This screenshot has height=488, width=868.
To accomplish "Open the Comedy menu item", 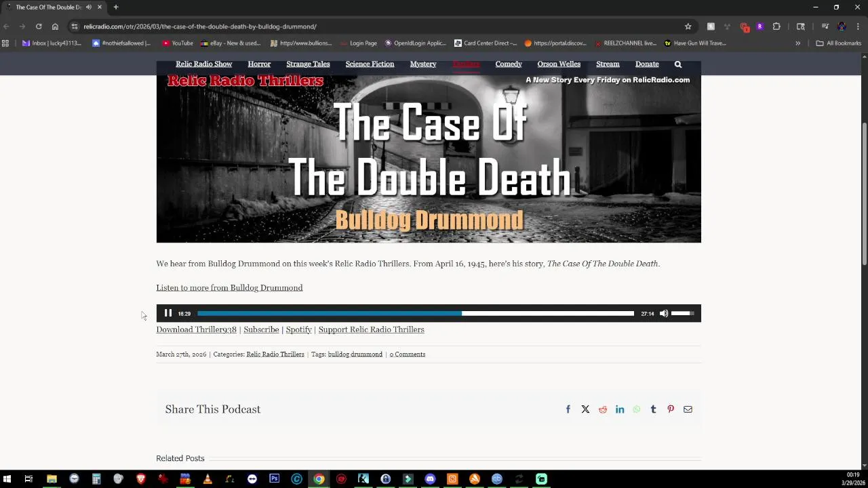I will click(509, 64).
